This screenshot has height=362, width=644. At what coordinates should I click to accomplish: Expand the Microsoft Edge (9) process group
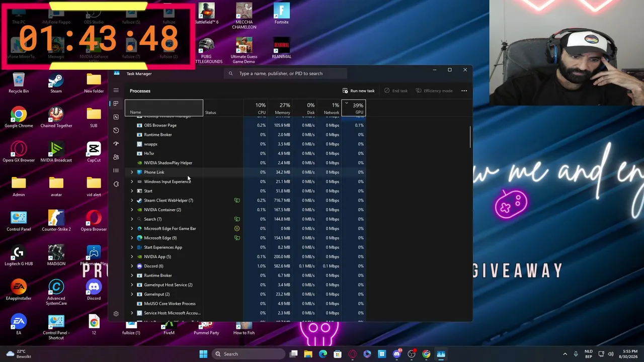click(x=132, y=238)
